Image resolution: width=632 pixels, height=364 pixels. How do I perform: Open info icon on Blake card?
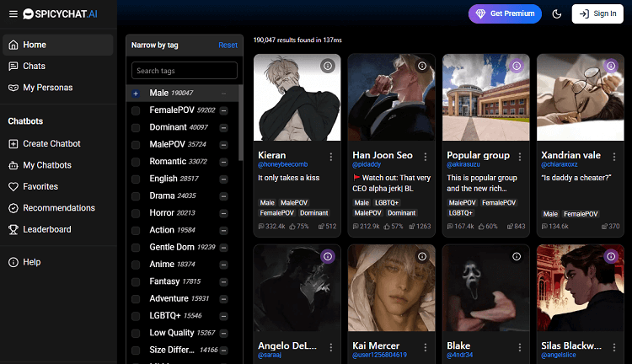click(517, 256)
